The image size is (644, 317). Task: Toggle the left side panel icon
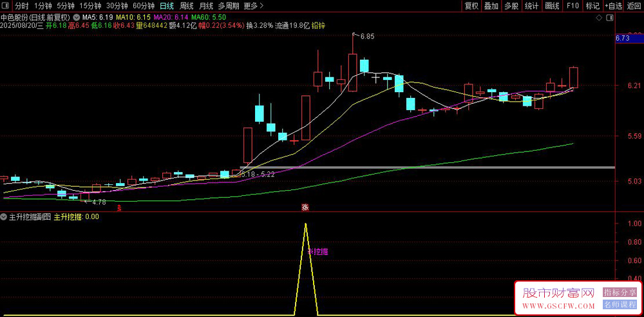pos(5,6)
